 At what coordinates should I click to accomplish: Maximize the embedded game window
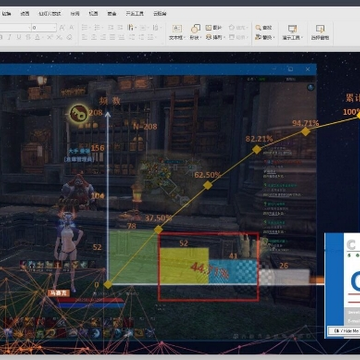290,69
